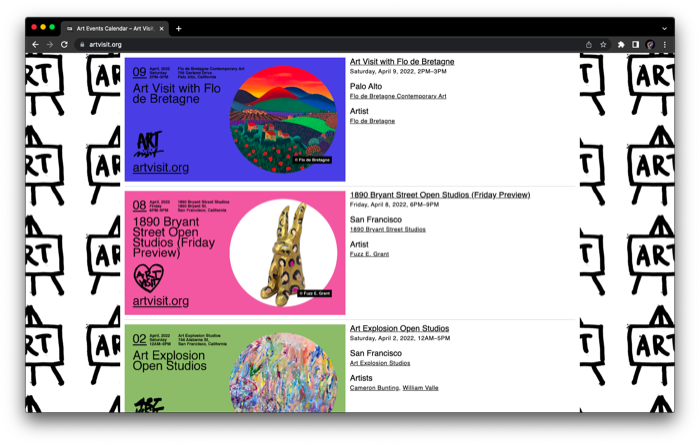Click the lock icon in address bar
The width and height of the screenshot is (700, 446).
pyautogui.click(x=82, y=45)
